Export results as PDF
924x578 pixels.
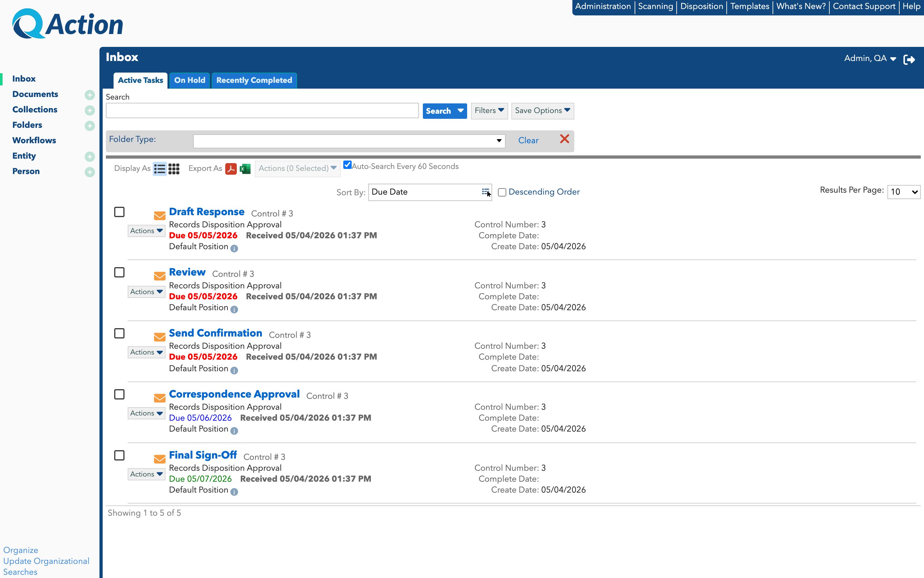pos(231,169)
